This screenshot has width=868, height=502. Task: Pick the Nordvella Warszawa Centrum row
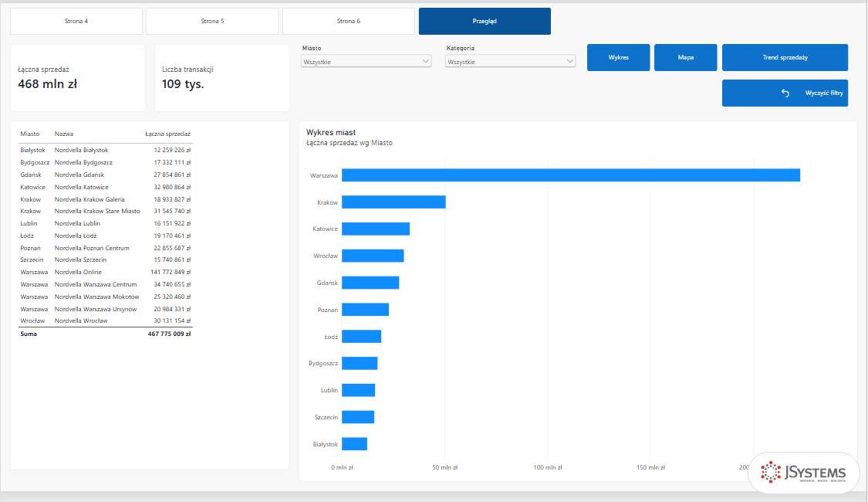click(x=105, y=284)
